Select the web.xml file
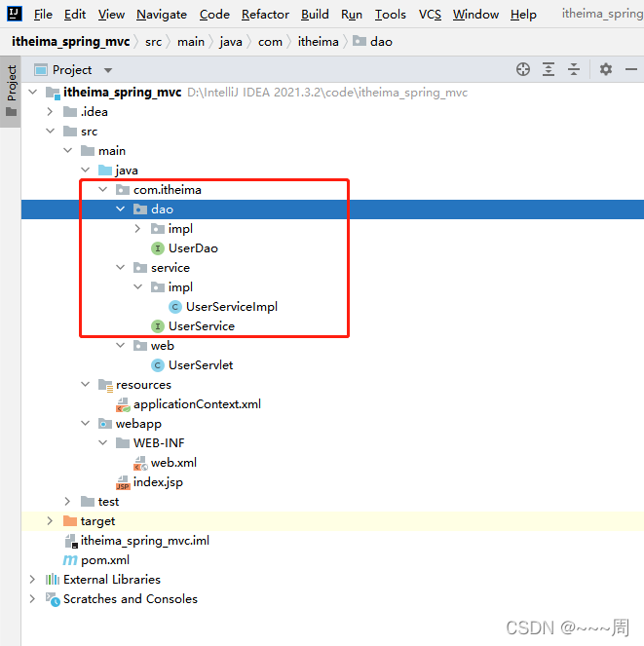The height and width of the screenshot is (646, 644). point(173,463)
